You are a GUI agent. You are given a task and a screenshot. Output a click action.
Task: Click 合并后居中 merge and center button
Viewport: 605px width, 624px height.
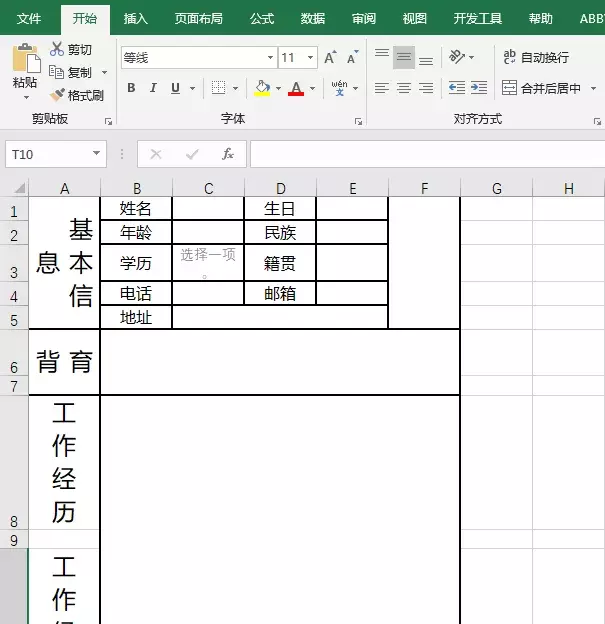pos(541,88)
